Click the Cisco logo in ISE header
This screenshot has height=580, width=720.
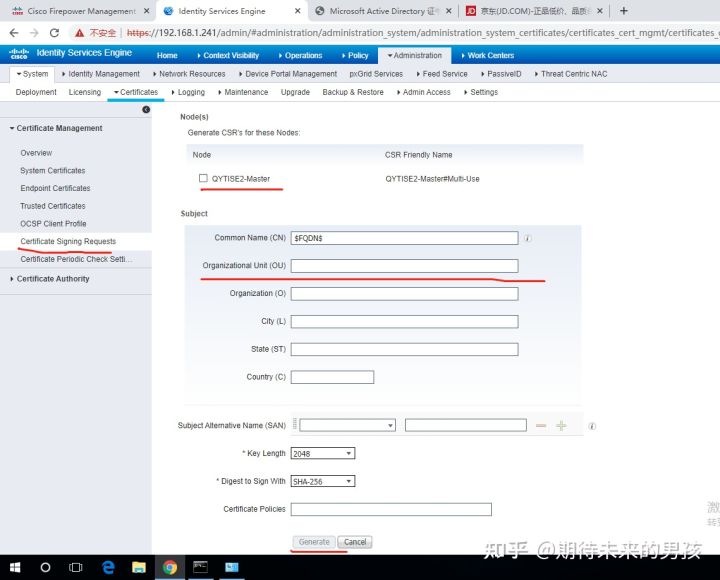(19, 54)
